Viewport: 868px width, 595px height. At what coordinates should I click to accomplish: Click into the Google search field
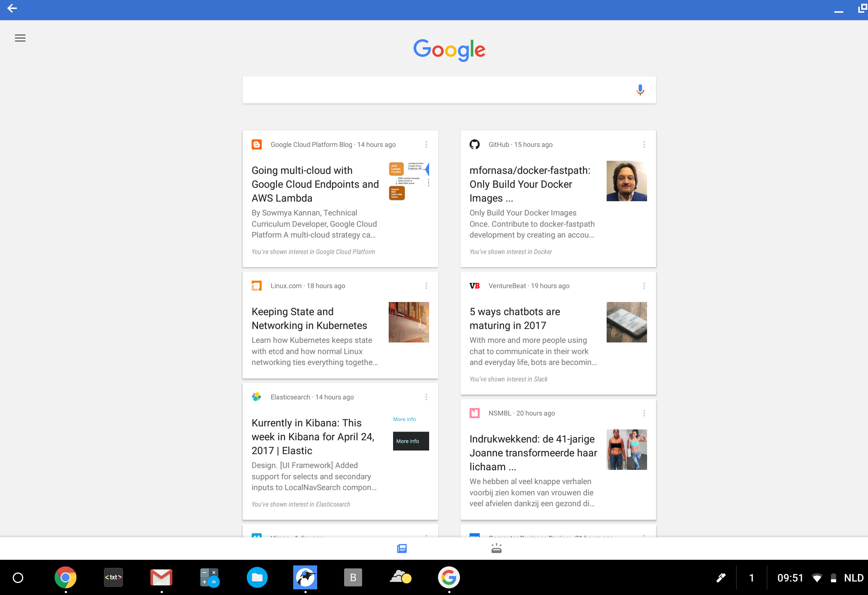coord(449,90)
